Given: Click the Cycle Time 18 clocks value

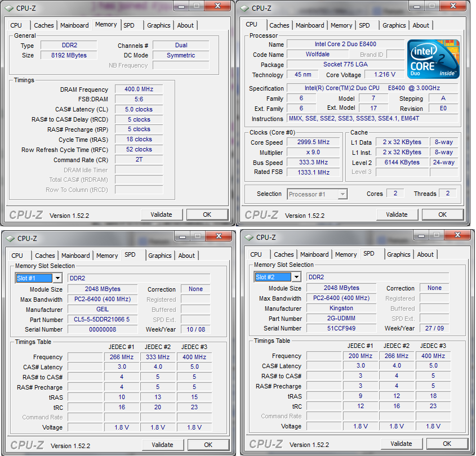Looking at the screenshot, I should [x=139, y=139].
